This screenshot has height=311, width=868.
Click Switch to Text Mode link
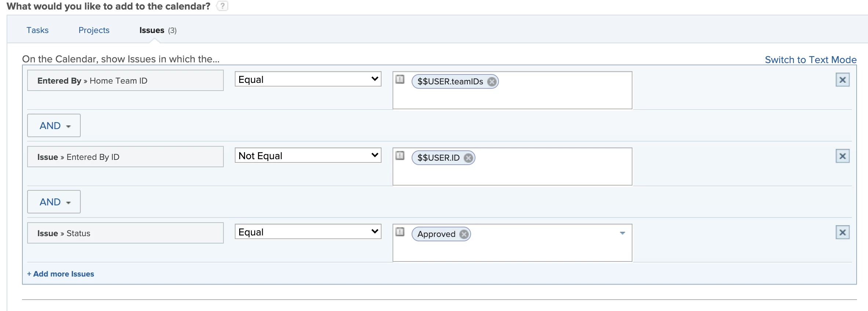[810, 60]
